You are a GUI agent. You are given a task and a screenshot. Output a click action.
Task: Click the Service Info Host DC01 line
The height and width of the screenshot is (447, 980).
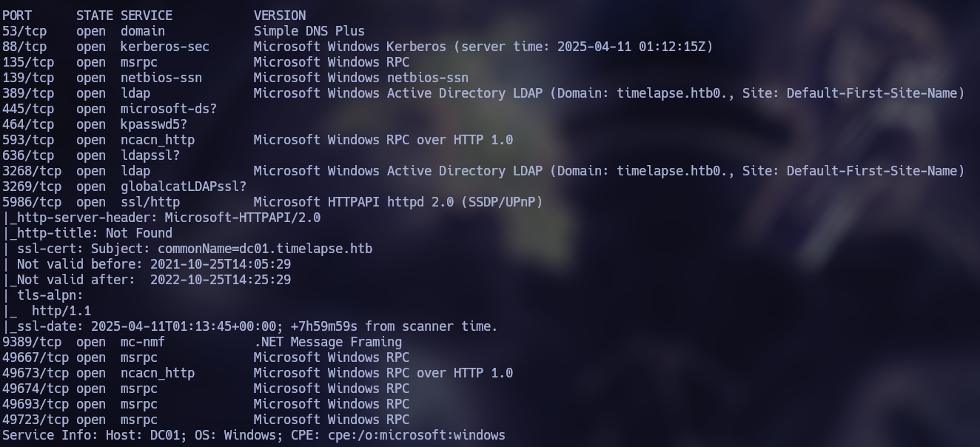(253, 435)
